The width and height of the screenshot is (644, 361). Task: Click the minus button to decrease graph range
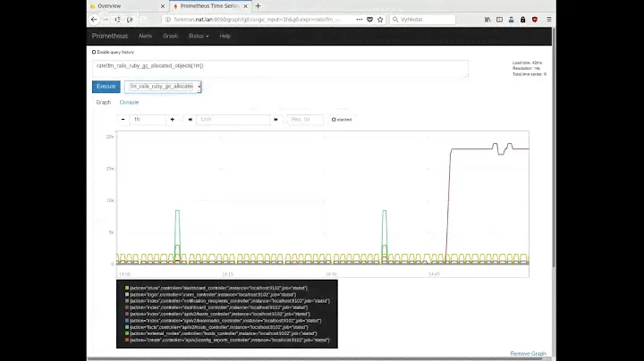(123, 119)
